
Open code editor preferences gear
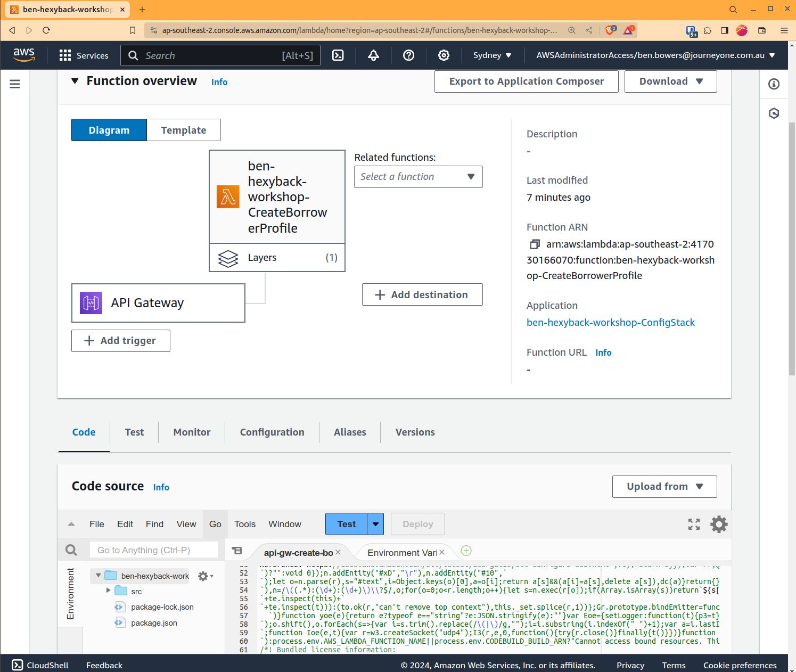719,525
